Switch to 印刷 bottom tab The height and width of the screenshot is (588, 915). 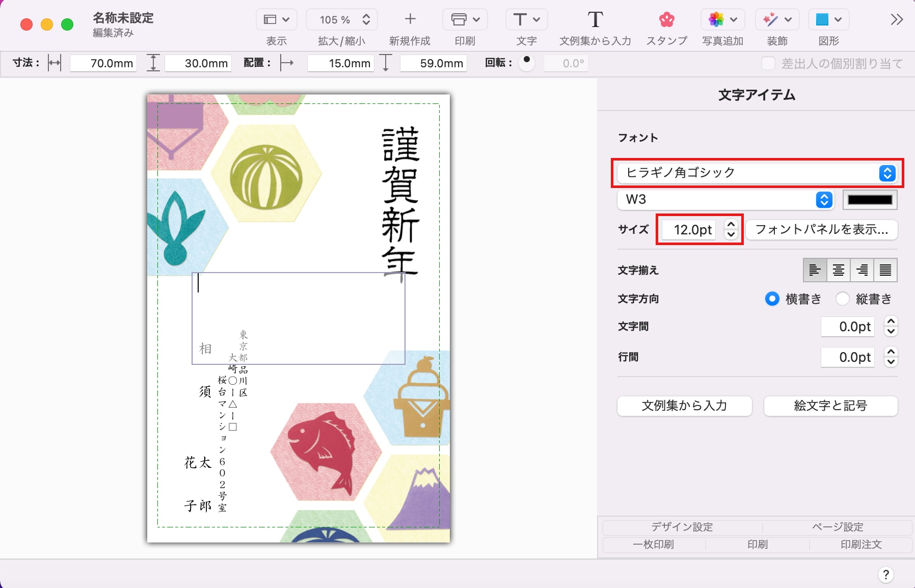(x=758, y=544)
